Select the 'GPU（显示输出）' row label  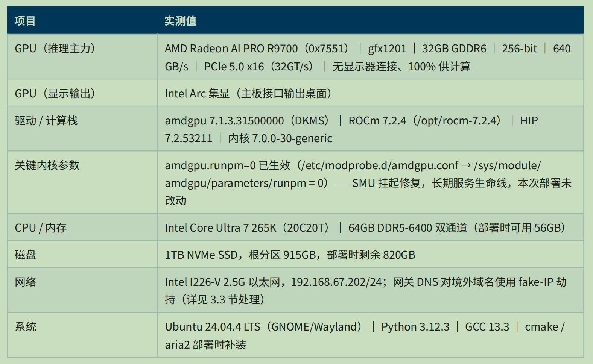click(x=55, y=93)
